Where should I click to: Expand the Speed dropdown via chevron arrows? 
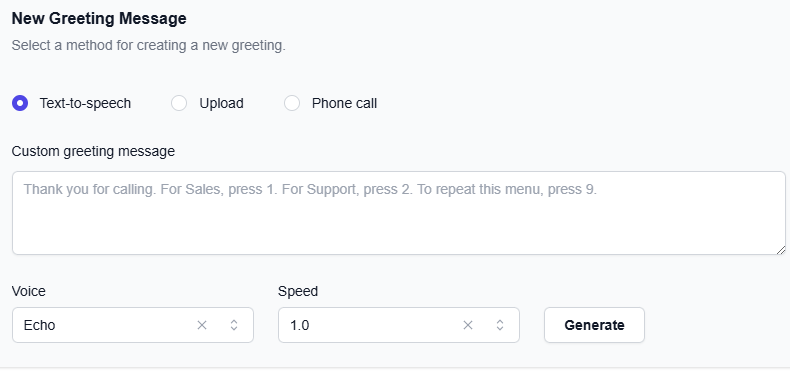pyautogui.click(x=500, y=325)
